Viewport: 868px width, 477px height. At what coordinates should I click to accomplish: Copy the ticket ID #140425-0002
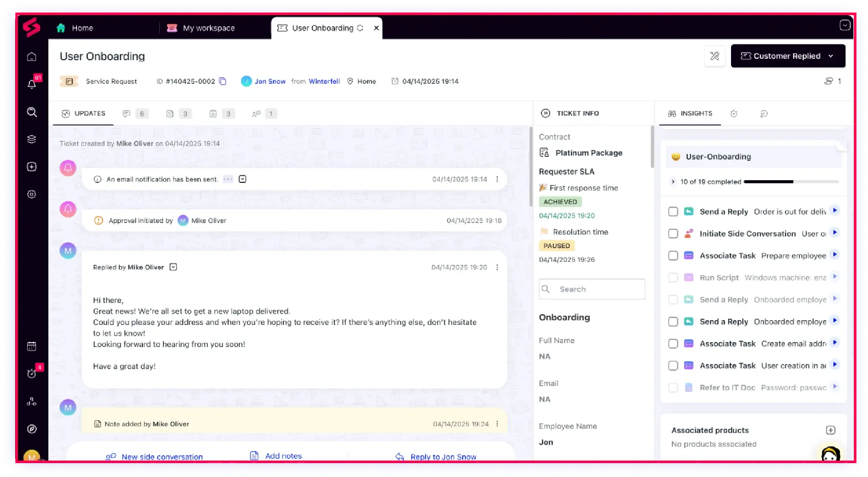(x=223, y=81)
